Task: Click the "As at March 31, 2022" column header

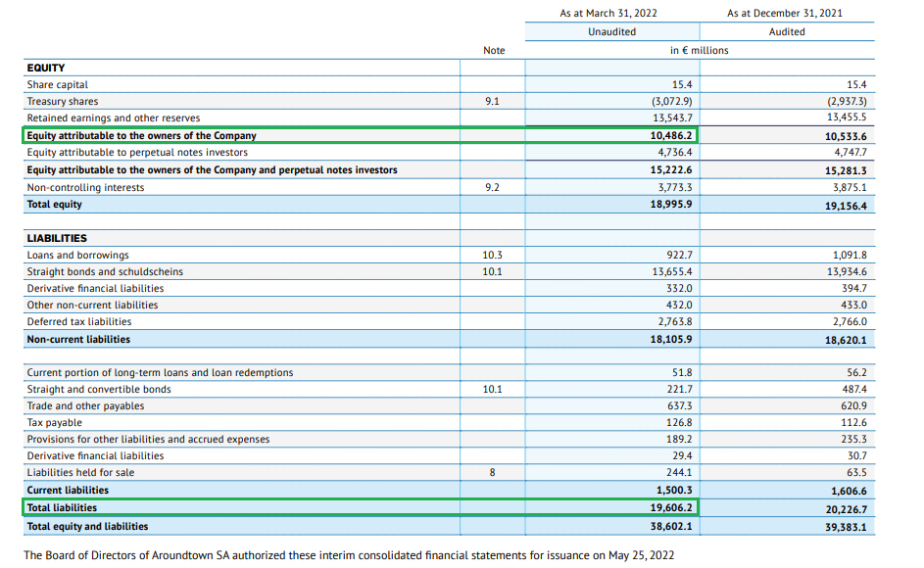Action: [608, 14]
